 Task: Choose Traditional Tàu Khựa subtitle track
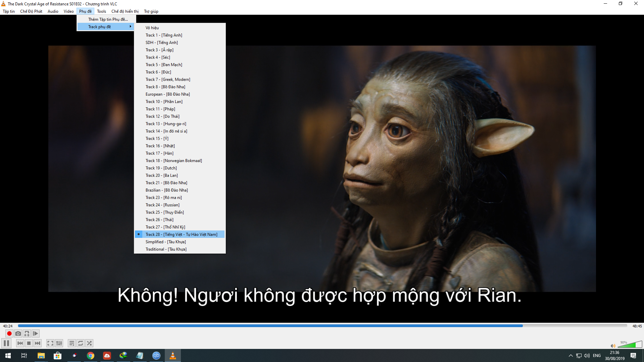pos(180,249)
